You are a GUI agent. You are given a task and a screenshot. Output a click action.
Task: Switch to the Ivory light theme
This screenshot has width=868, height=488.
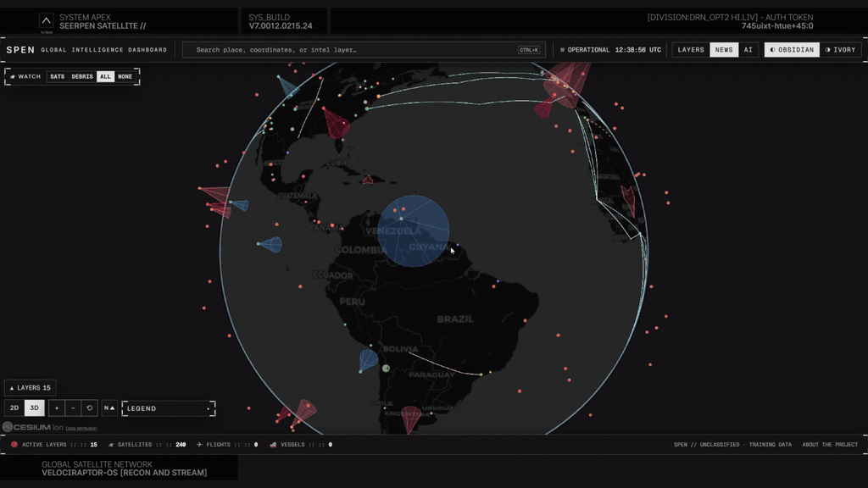click(840, 50)
